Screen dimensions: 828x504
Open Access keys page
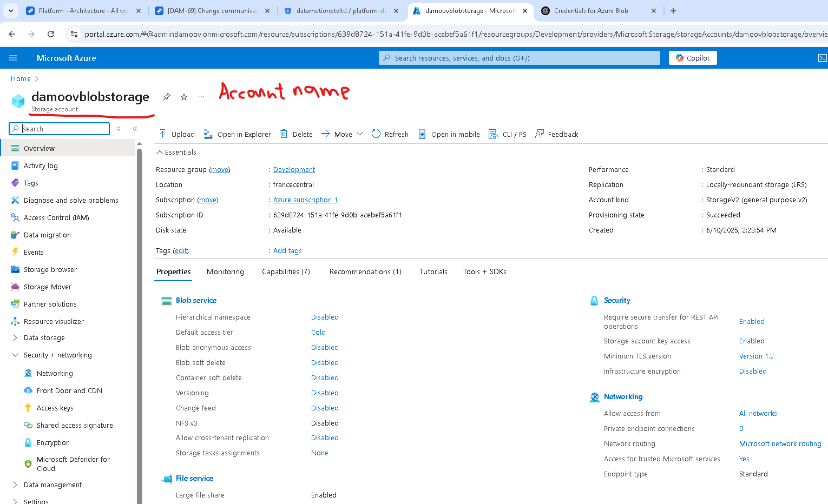coord(55,408)
